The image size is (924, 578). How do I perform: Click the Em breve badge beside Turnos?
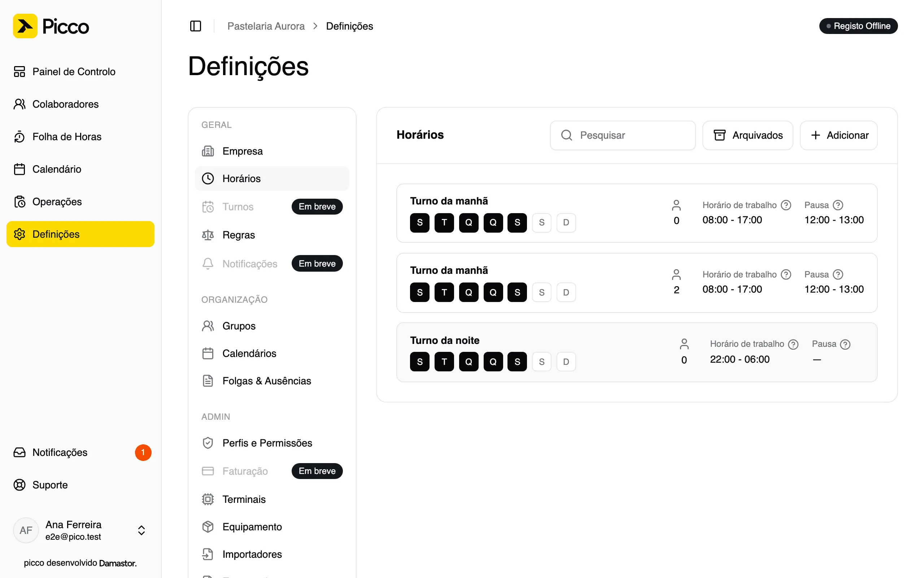click(x=317, y=207)
